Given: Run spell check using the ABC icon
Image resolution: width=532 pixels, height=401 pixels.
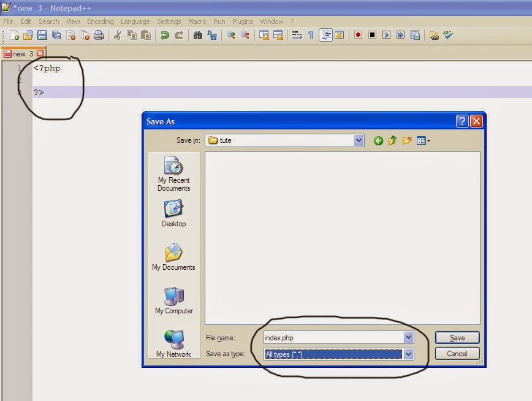Looking at the screenshot, I should pyautogui.click(x=446, y=35).
